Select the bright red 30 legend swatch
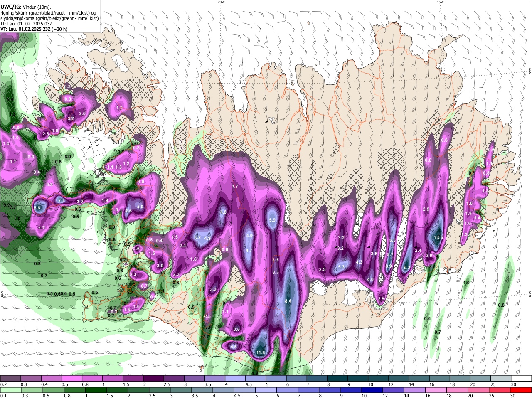532x399 pixels. pos(521,390)
